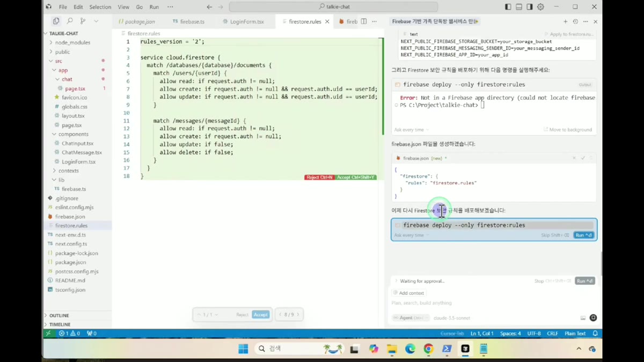Screen dimensions: 644x362
Task: Expand the TIMELINE section
Action: point(60,324)
